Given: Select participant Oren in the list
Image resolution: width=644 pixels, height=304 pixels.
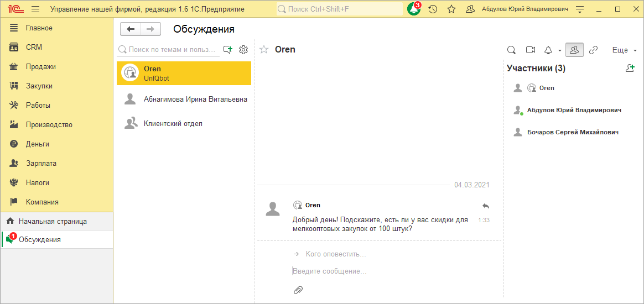Looking at the screenshot, I should click(546, 88).
